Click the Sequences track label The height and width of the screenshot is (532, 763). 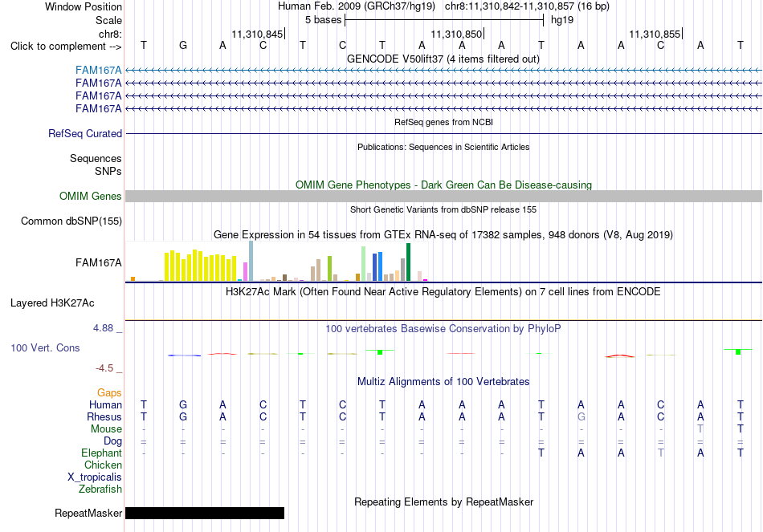96,159
